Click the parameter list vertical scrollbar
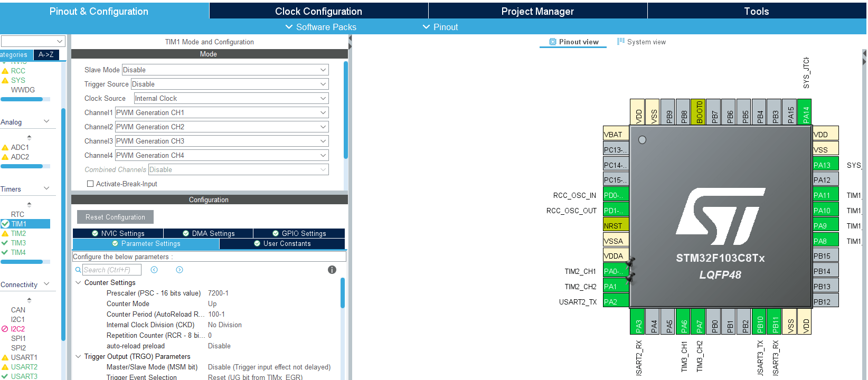This screenshot has height=380, width=868. 343,293
